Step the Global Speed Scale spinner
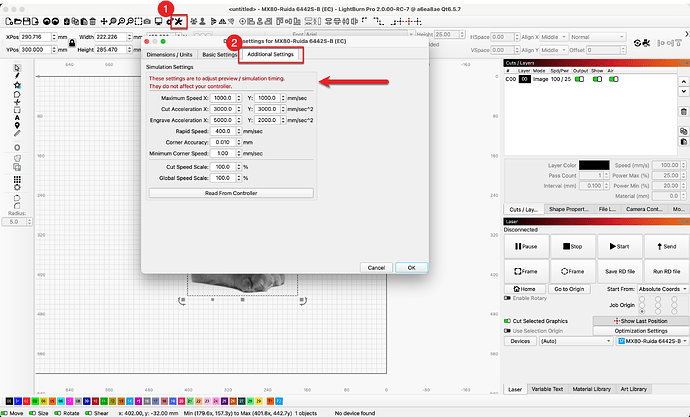The height and width of the screenshot is (417, 690). coord(239,178)
